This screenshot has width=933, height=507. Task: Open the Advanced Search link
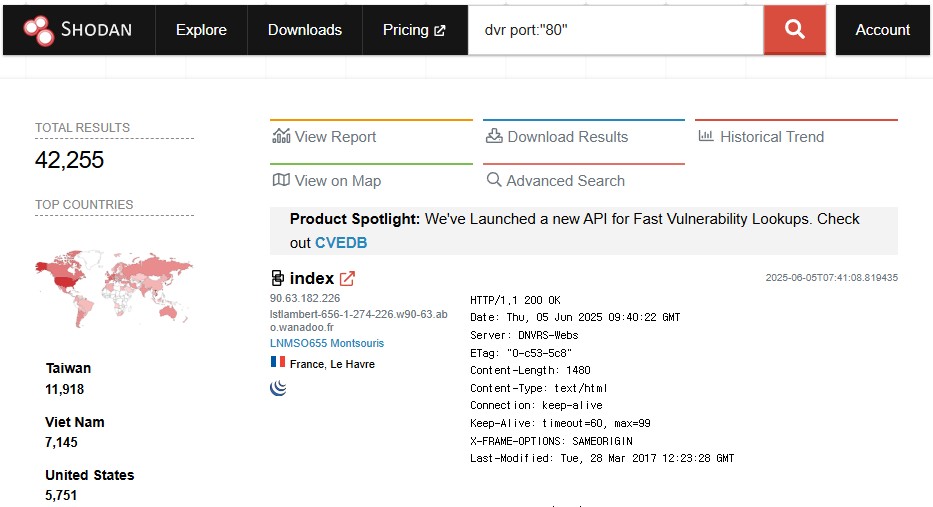(x=565, y=181)
